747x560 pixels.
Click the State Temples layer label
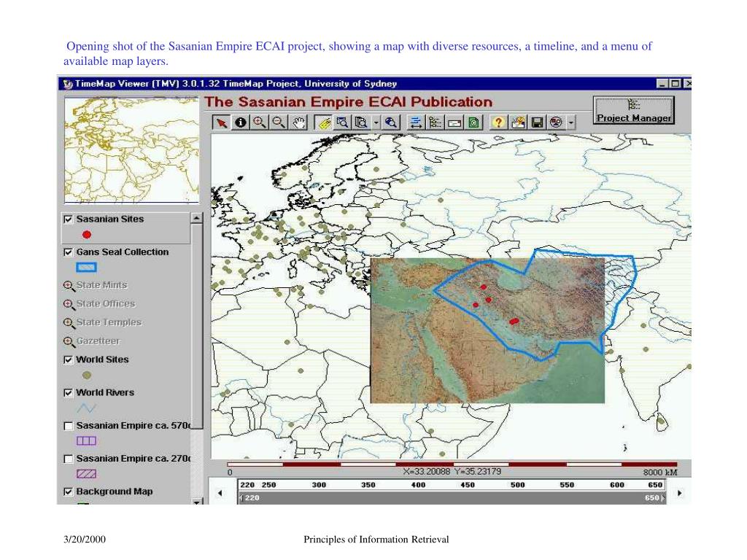(x=109, y=322)
